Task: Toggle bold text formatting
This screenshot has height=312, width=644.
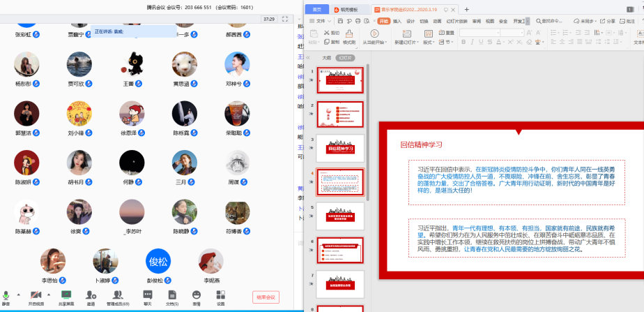Action: click(463, 43)
